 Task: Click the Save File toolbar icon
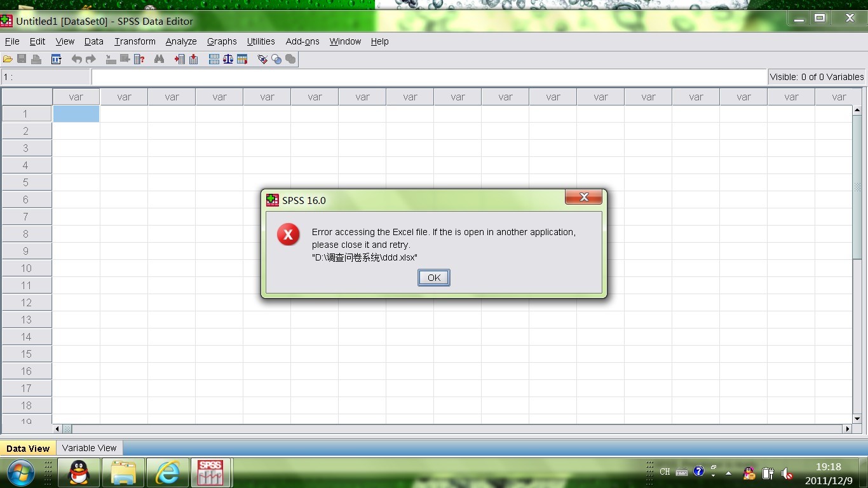pos(22,59)
